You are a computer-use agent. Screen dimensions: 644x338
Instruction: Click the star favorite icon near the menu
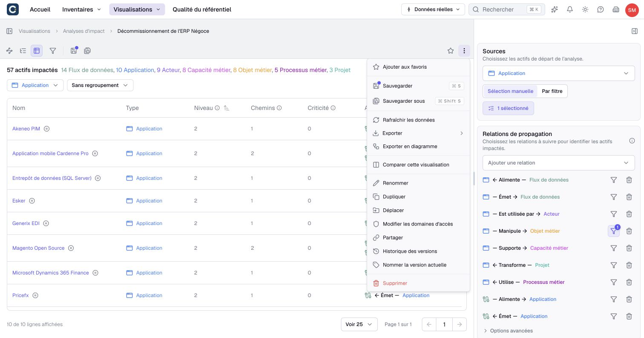(x=451, y=51)
